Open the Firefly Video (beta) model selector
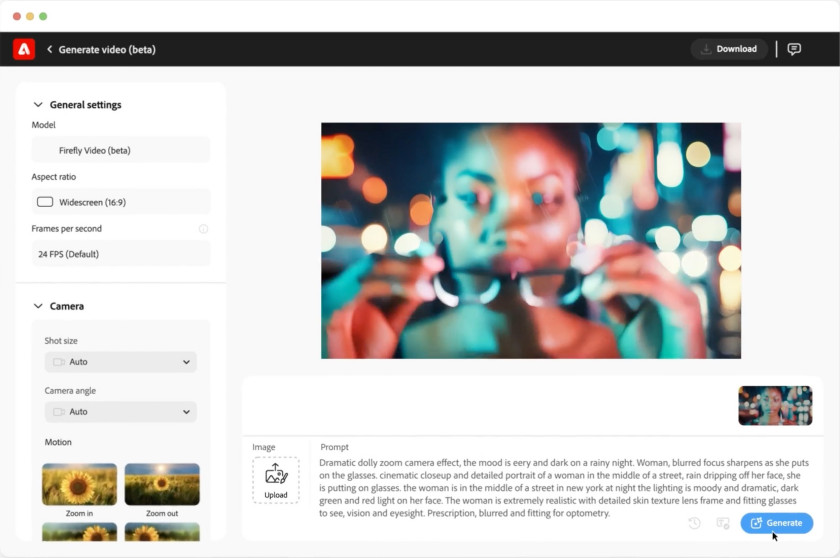 click(121, 150)
